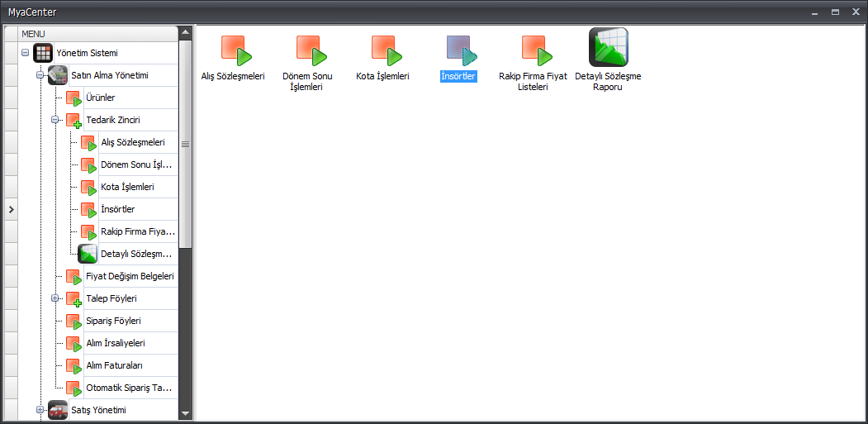This screenshot has width=868, height=424.
Task: Click the Detaylı Sözleşm... chart icon in tree
Action: click(x=88, y=254)
